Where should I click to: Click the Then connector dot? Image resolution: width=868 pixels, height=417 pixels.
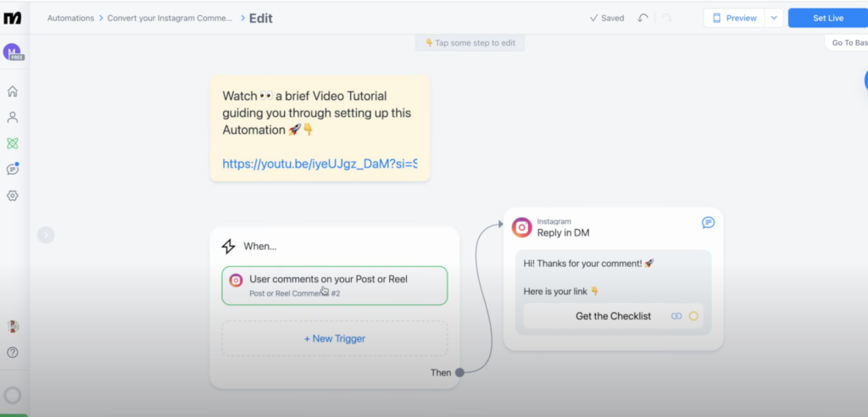point(459,373)
